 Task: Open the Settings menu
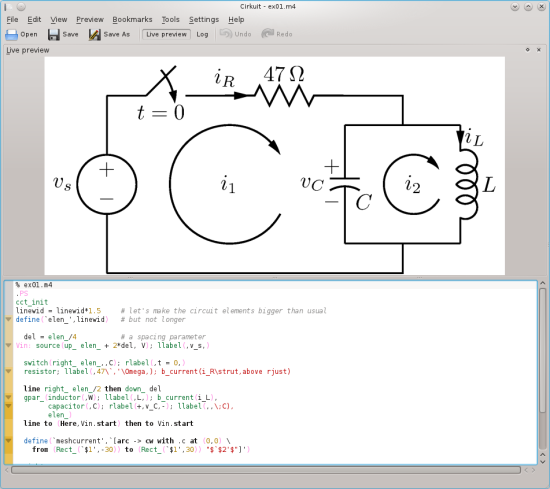(204, 20)
